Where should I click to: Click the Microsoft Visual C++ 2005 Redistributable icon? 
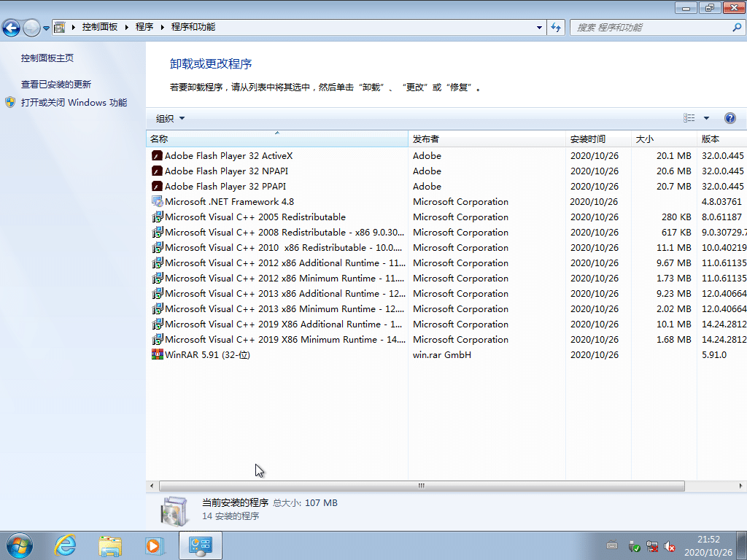click(x=156, y=217)
